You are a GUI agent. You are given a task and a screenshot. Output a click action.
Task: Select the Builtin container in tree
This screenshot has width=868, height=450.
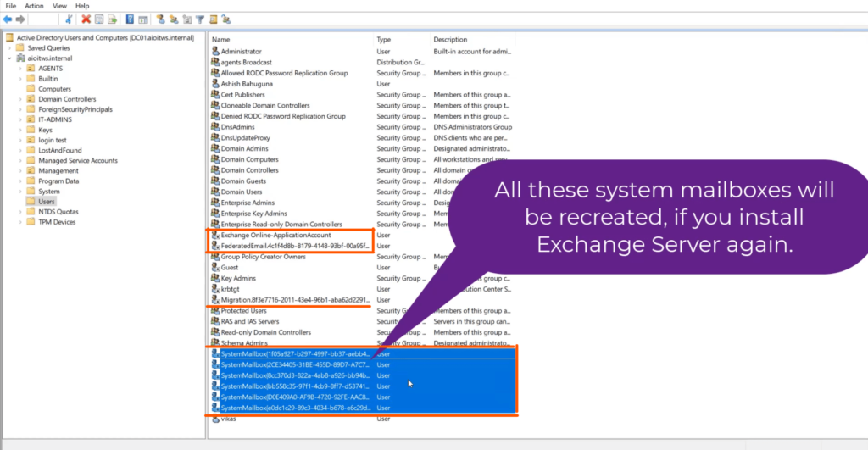(x=47, y=79)
